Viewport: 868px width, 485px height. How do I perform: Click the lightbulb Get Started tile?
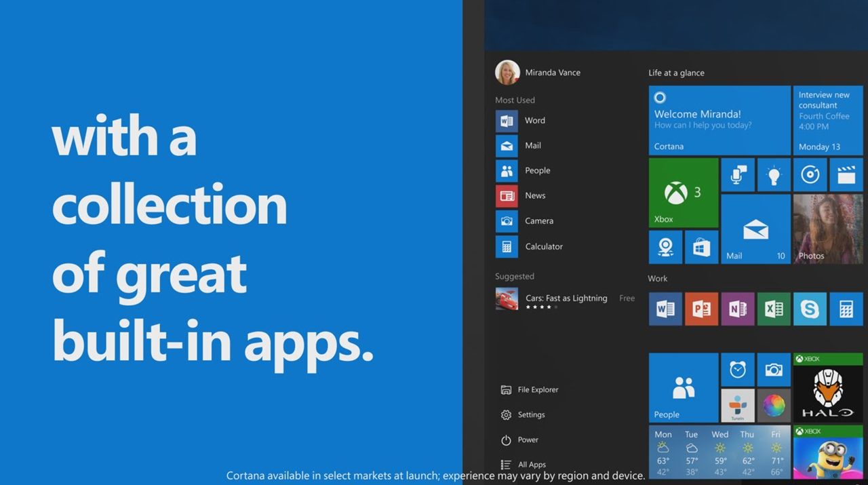[774, 175]
